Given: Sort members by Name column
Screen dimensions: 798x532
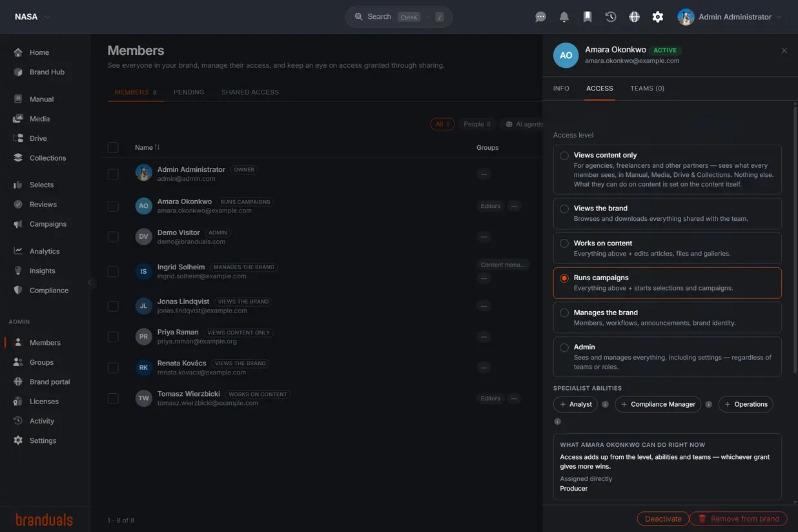Looking at the screenshot, I should tap(147, 147).
